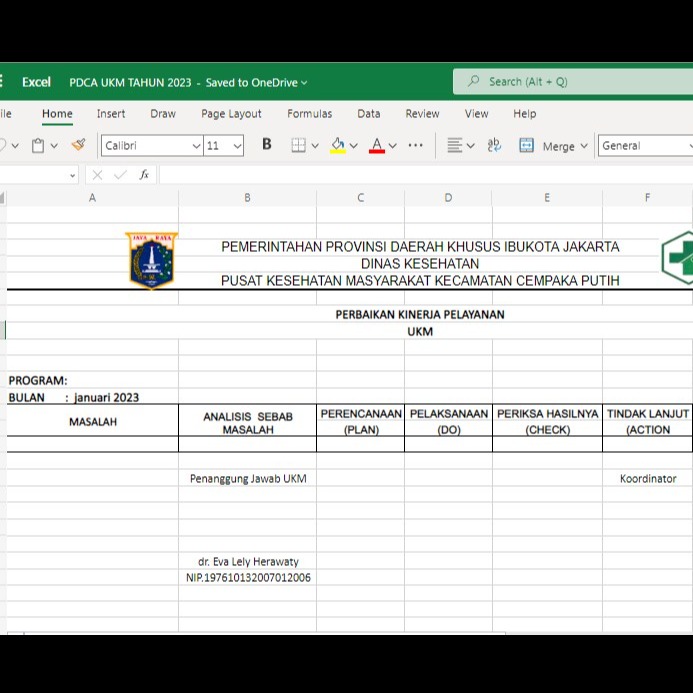Image resolution: width=693 pixels, height=693 pixels.
Task: Expand the Name Box dropdown arrow
Action: (73, 175)
